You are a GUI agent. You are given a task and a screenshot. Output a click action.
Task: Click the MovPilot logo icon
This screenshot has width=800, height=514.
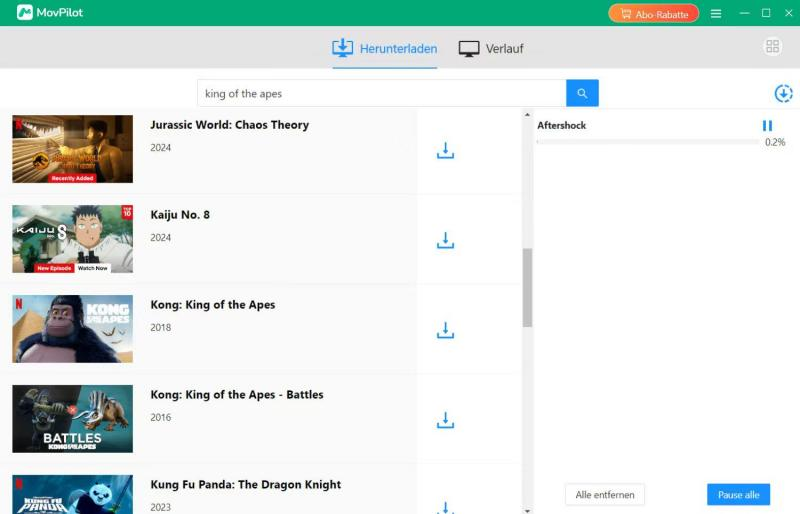pyautogui.click(x=24, y=12)
